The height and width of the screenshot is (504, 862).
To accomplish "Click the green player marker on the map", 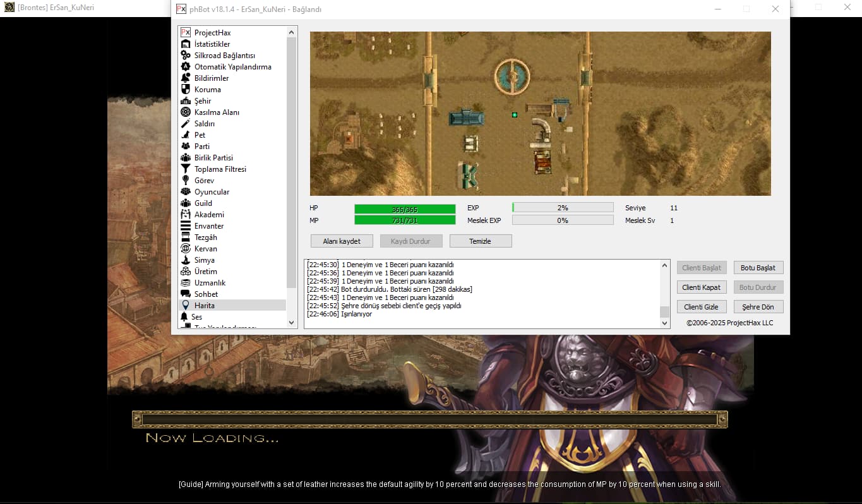I will coord(515,115).
